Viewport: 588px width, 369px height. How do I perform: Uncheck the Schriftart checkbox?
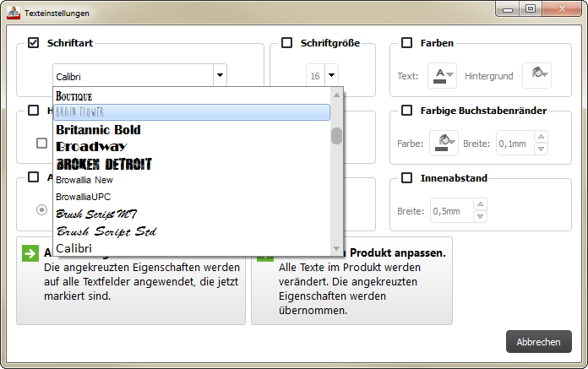[x=34, y=43]
